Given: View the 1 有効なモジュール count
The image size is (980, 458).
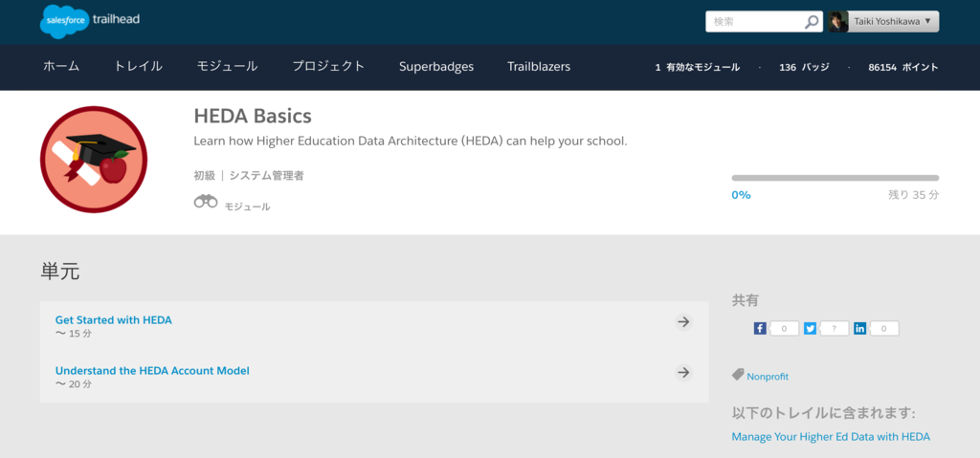Looking at the screenshot, I should pos(698,68).
